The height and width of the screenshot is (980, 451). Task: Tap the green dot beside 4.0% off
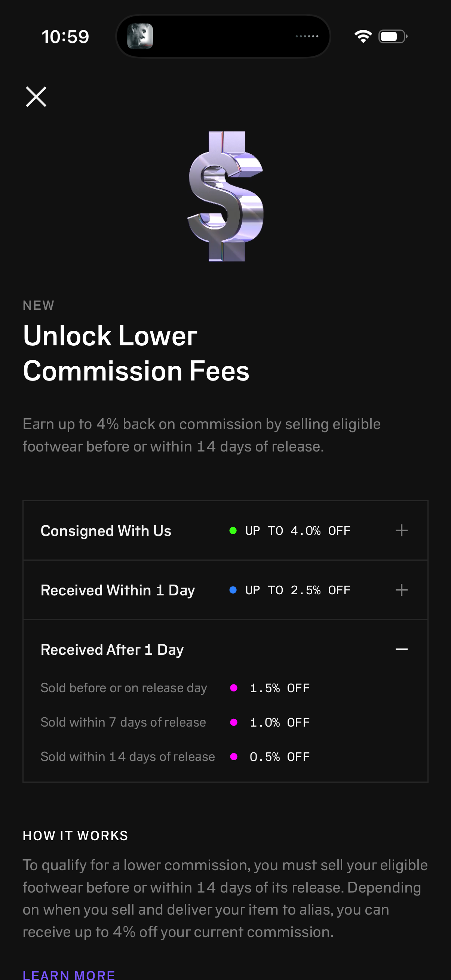pyautogui.click(x=233, y=531)
